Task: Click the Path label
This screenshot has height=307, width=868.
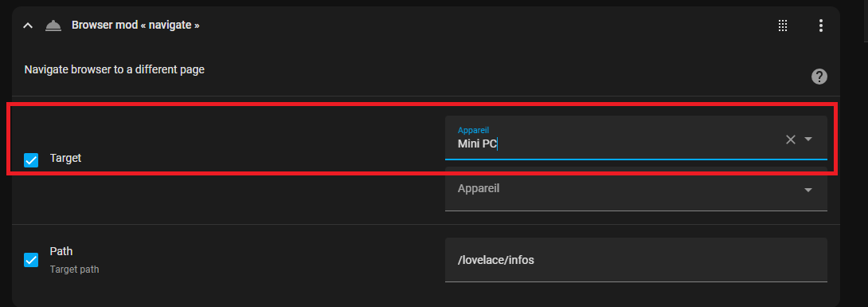Action: coord(61,252)
